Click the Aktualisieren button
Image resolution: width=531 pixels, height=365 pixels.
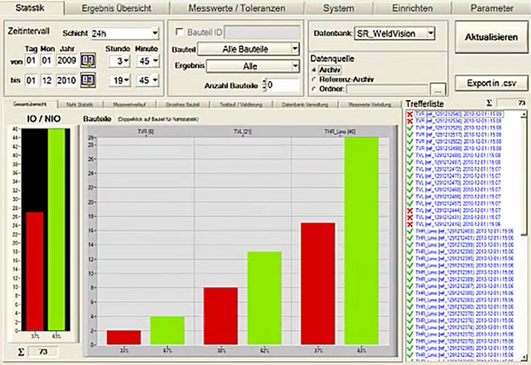[491, 37]
